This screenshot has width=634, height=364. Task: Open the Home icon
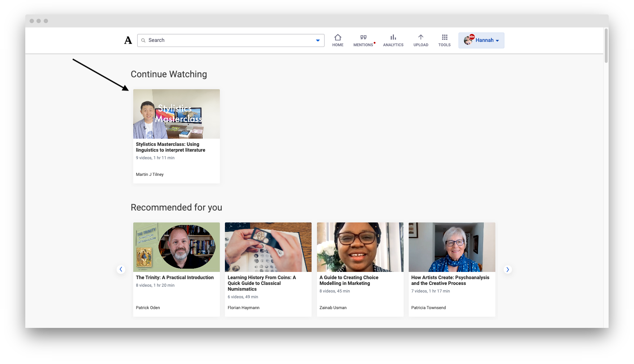tap(338, 38)
